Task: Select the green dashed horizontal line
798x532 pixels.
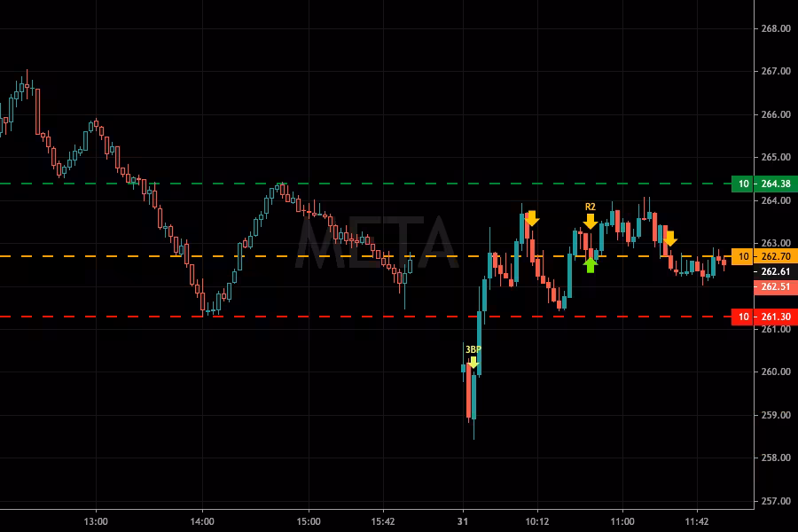Action: [x=355, y=184]
